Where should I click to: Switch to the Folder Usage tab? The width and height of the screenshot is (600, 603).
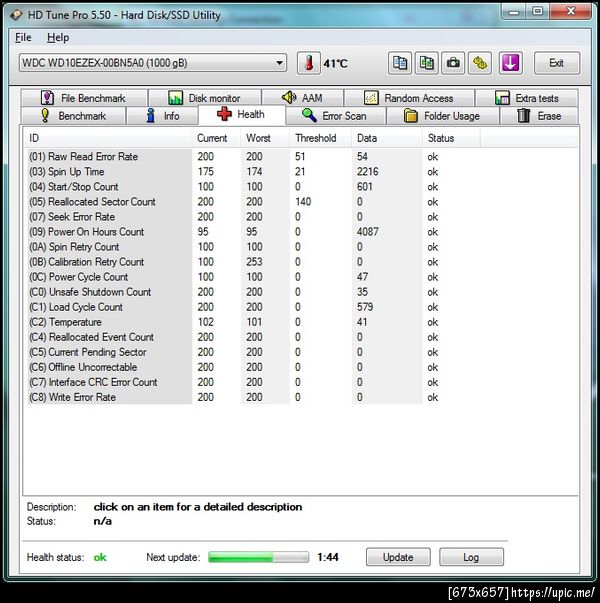pyautogui.click(x=443, y=116)
